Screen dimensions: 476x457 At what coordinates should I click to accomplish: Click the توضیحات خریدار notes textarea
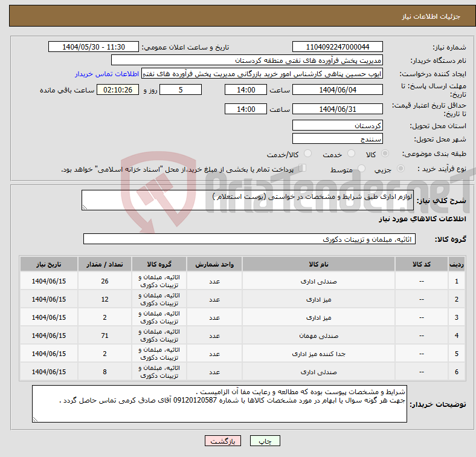coord(219,404)
